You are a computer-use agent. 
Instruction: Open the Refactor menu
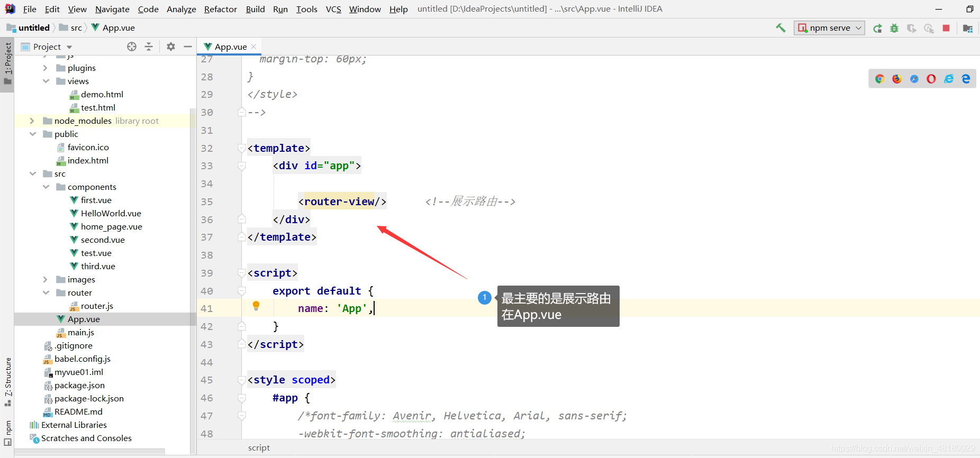click(x=221, y=9)
